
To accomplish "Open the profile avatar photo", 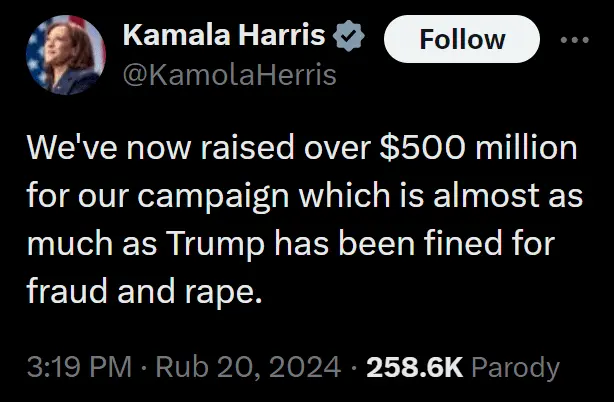I will (x=65, y=54).
